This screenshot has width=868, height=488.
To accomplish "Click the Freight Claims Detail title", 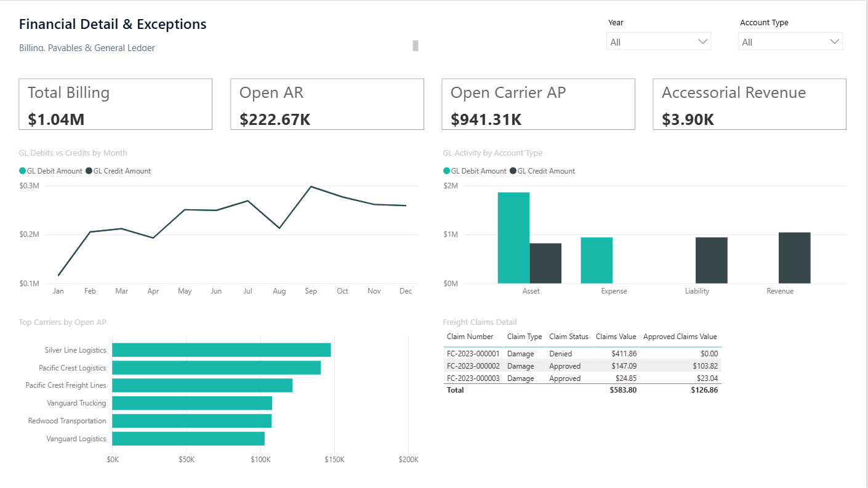I will (x=480, y=322).
